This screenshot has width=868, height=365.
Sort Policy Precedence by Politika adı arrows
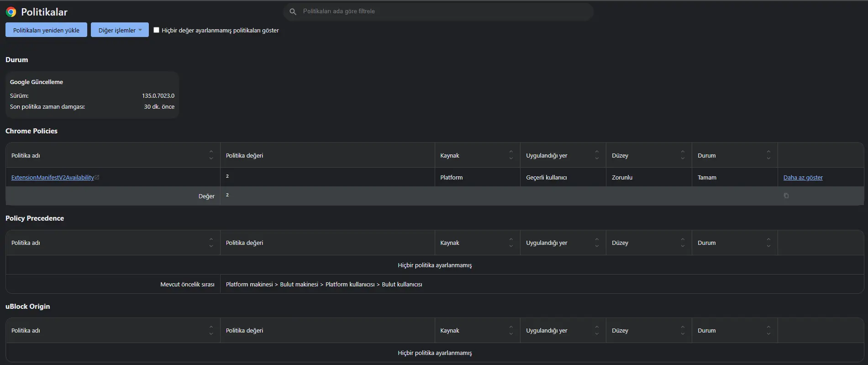tap(211, 243)
